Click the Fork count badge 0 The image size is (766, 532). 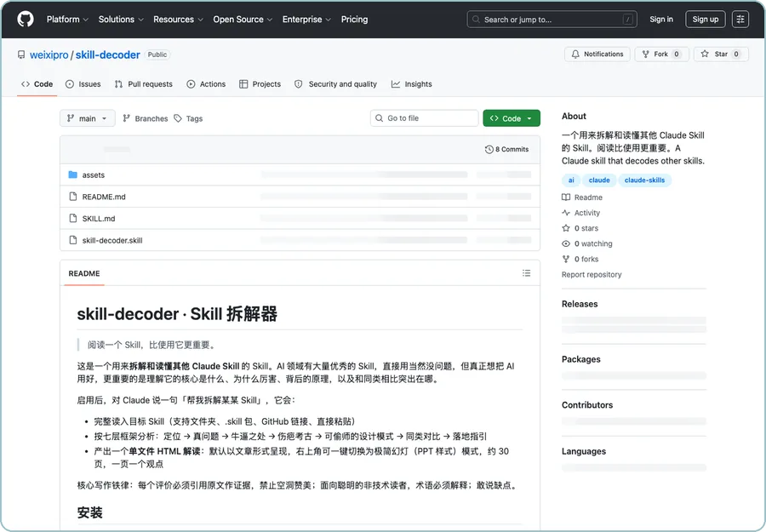676,54
